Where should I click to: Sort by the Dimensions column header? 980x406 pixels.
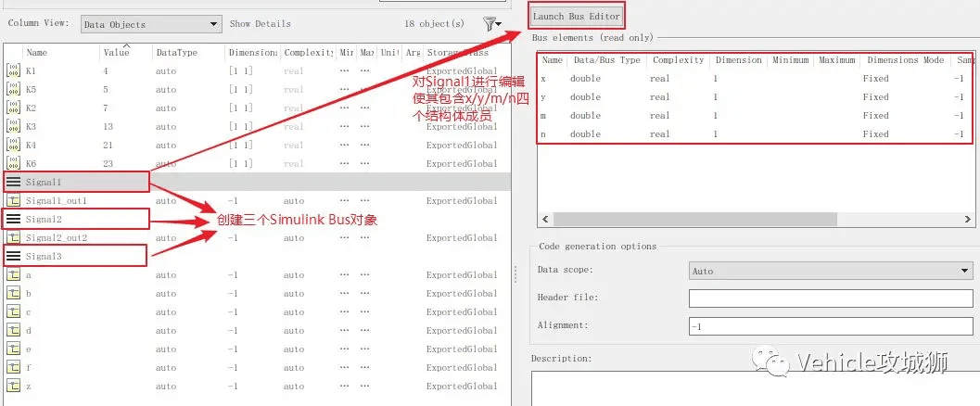coord(252,53)
